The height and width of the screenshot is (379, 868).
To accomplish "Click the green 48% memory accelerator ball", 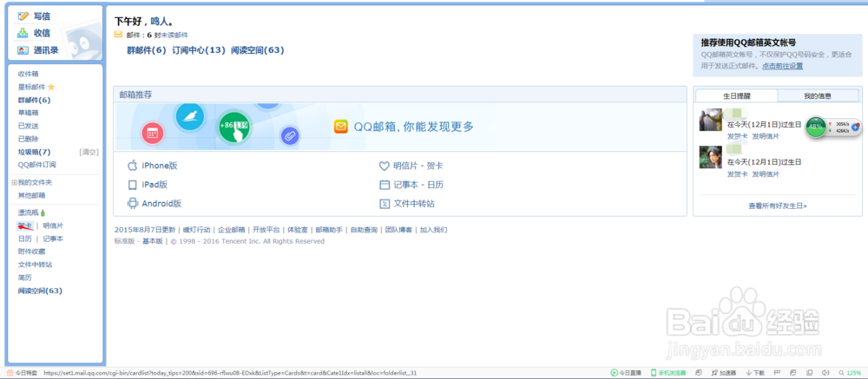I will (815, 127).
